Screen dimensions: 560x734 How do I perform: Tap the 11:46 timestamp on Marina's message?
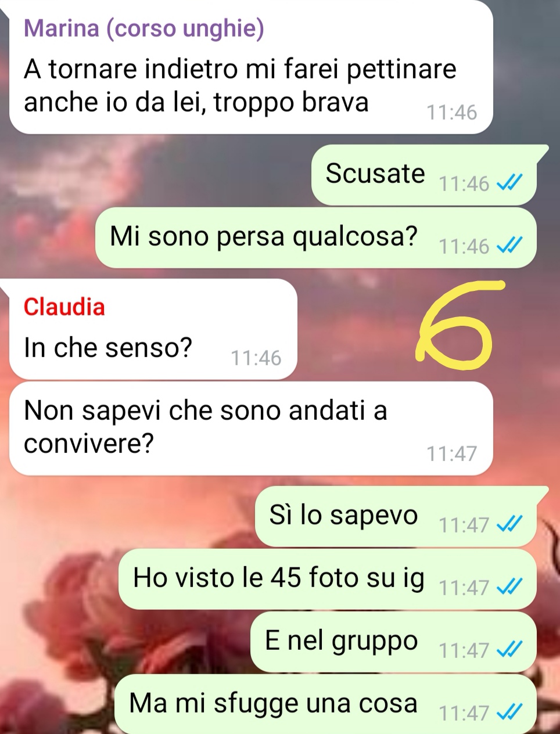[451, 112]
